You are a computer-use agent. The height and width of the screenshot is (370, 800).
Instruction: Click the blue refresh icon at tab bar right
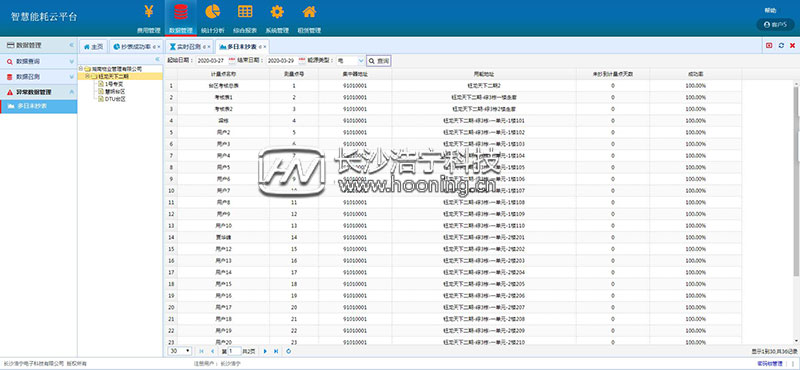[781, 46]
